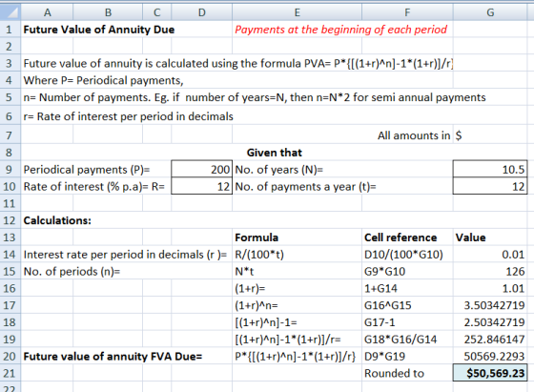Select column C header
The image size is (534, 392).
[157, 12]
